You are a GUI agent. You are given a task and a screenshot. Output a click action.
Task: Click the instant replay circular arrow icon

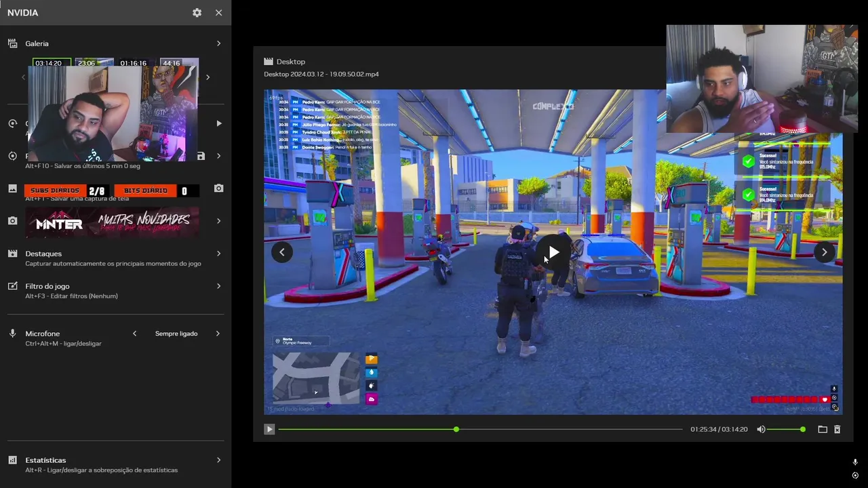click(x=12, y=123)
